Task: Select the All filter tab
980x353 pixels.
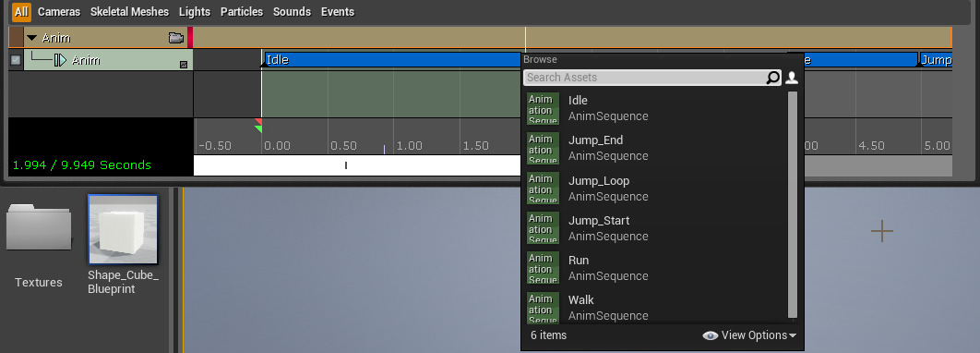Action: (x=21, y=12)
